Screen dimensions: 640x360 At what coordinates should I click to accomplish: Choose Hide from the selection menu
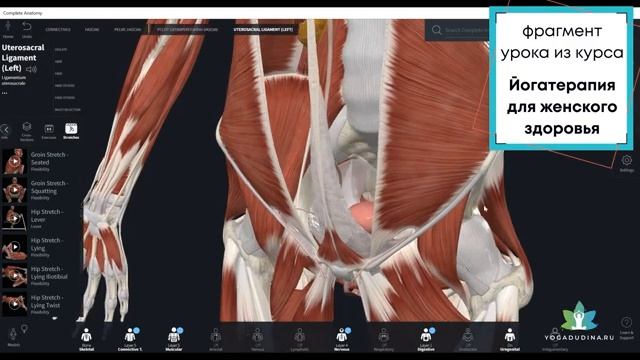(59, 62)
